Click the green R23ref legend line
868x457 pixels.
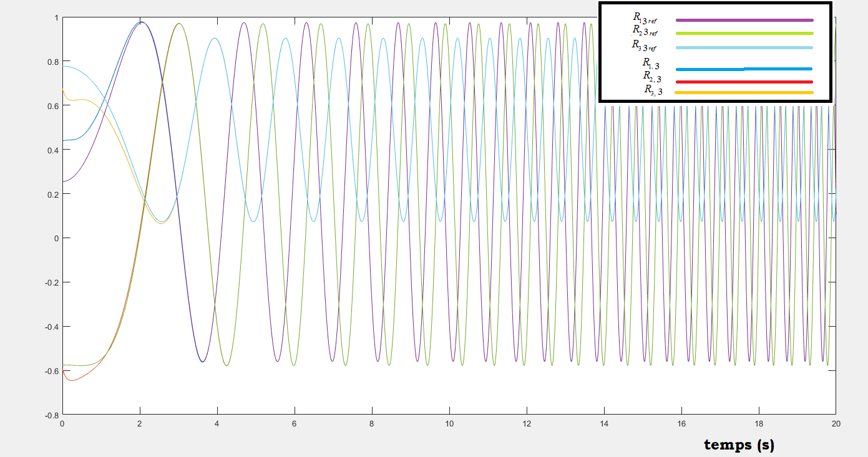(x=744, y=33)
